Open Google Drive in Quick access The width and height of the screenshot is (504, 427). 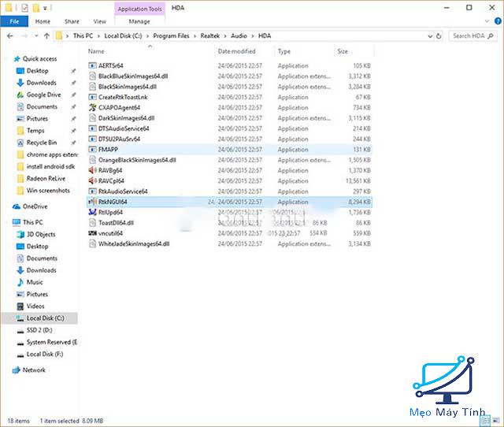tap(44, 95)
